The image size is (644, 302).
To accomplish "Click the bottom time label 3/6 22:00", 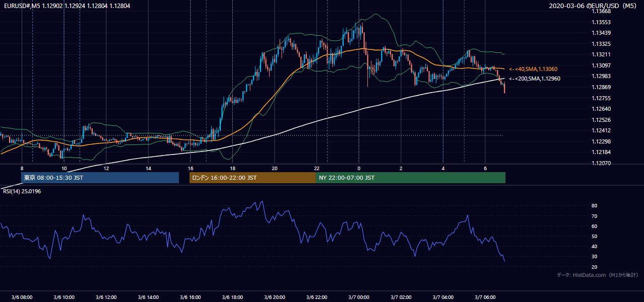I will pyautogui.click(x=316, y=297).
